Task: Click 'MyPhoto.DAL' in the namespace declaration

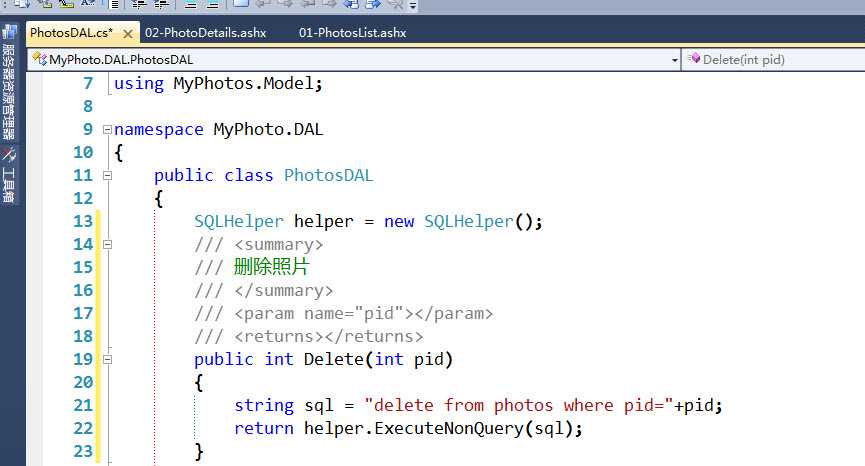Action: [268, 130]
